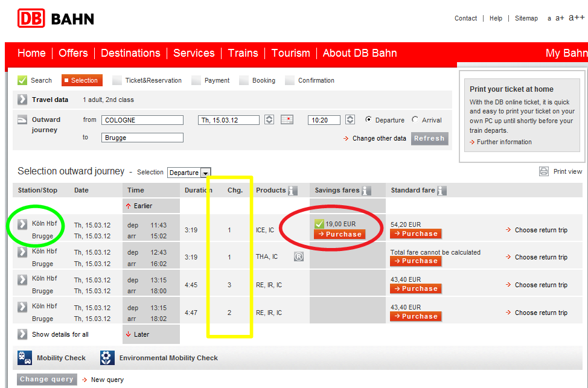Click the Refresh button
This screenshot has height=388, width=588.
click(x=429, y=138)
